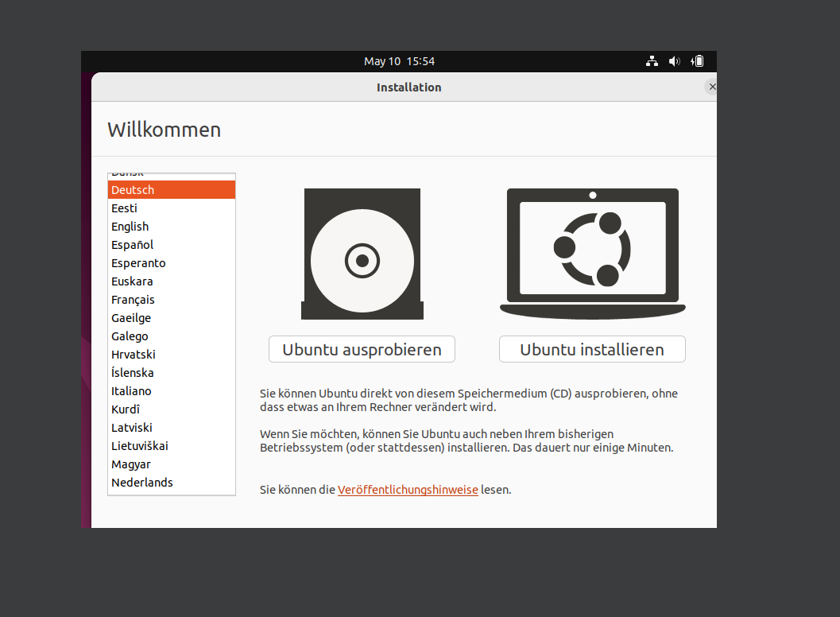
Task: Open the battery power icon in top bar
Action: click(697, 61)
